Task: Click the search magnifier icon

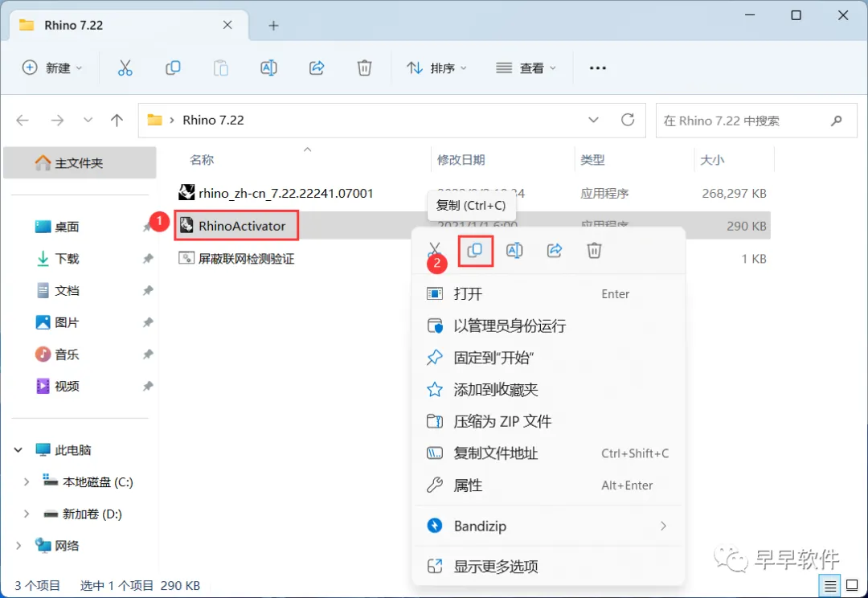Action: pos(837,120)
